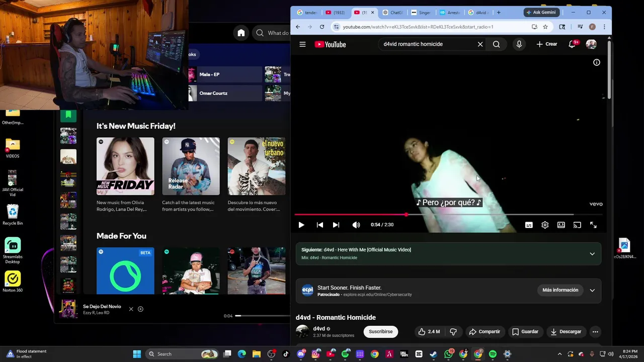
Task: Dislike the Romantic Homicide video
Action: [x=453, y=331]
